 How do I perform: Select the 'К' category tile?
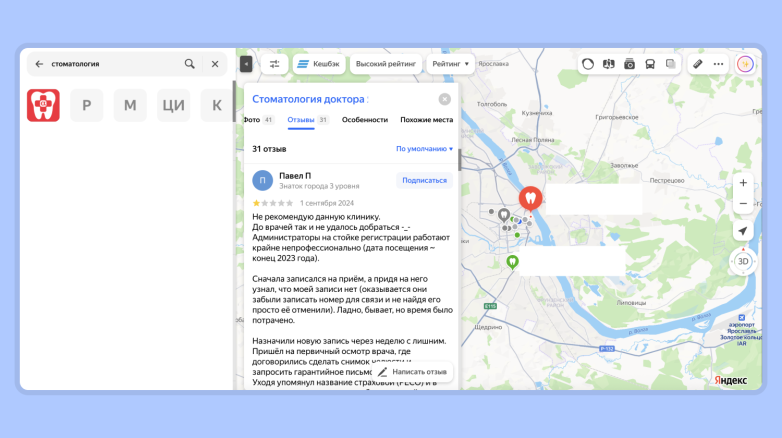pyautogui.click(x=217, y=105)
